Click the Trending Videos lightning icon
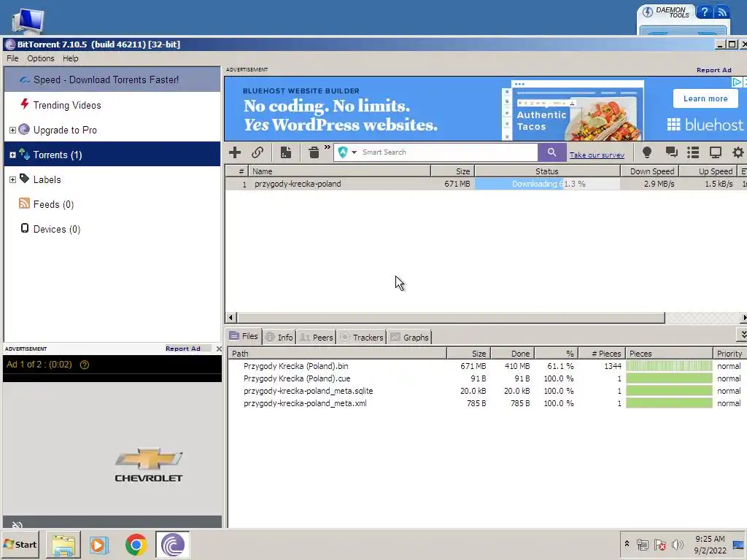 click(24, 104)
